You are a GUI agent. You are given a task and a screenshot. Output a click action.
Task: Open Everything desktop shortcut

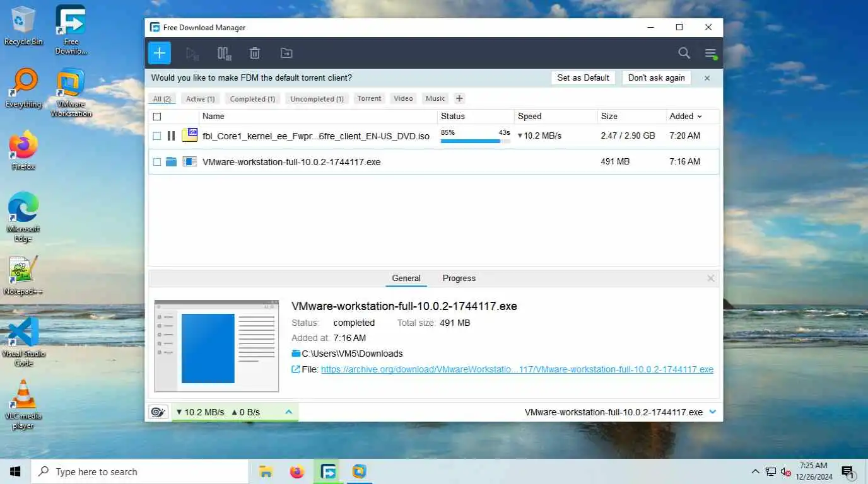tap(23, 88)
